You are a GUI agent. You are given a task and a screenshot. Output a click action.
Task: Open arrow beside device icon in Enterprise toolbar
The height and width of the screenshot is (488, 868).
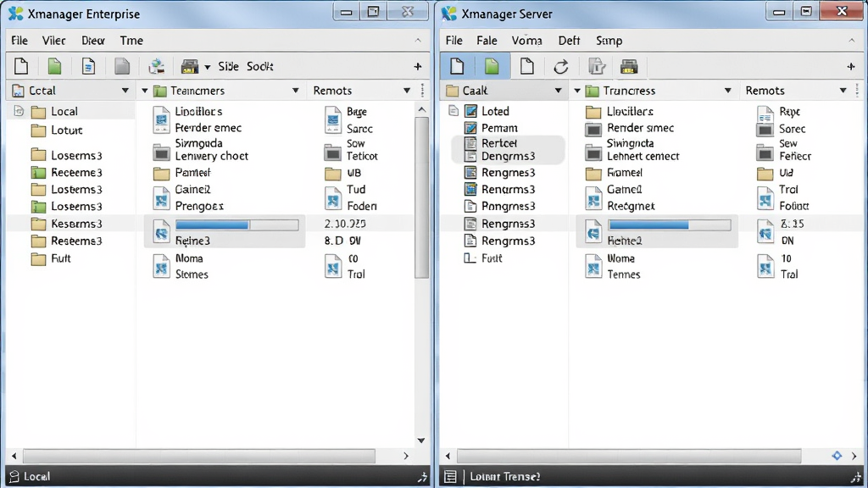[207, 68]
